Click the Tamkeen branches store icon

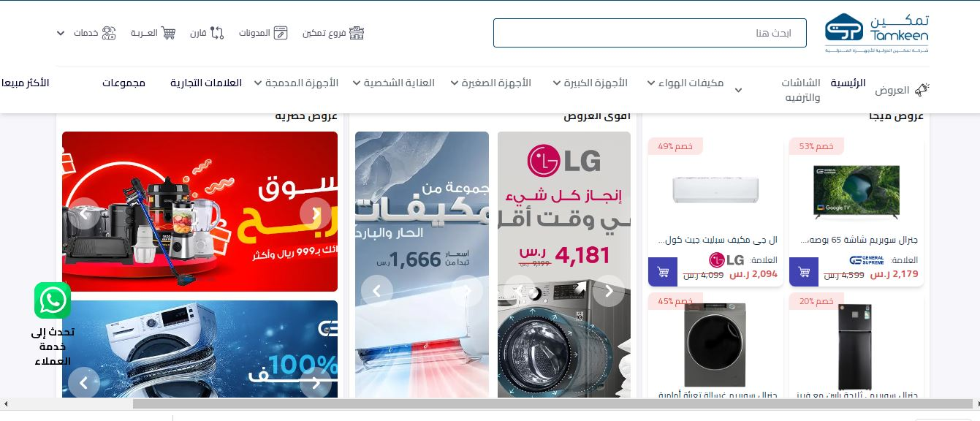(357, 33)
